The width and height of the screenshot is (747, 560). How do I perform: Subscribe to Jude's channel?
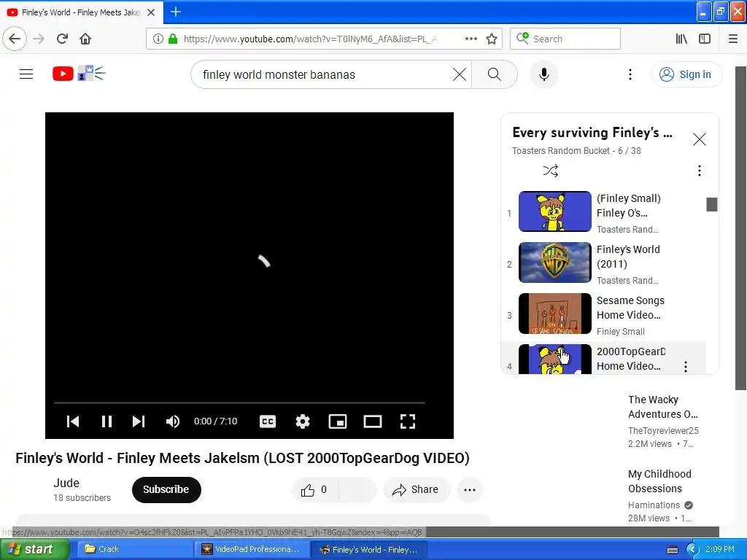coord(166,489)
